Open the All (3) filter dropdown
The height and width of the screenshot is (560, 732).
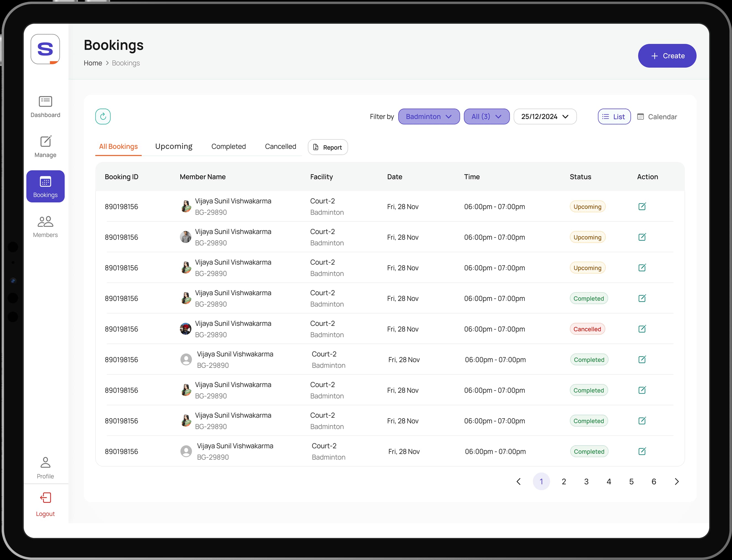pyautogui.click(x=486, y=117)
